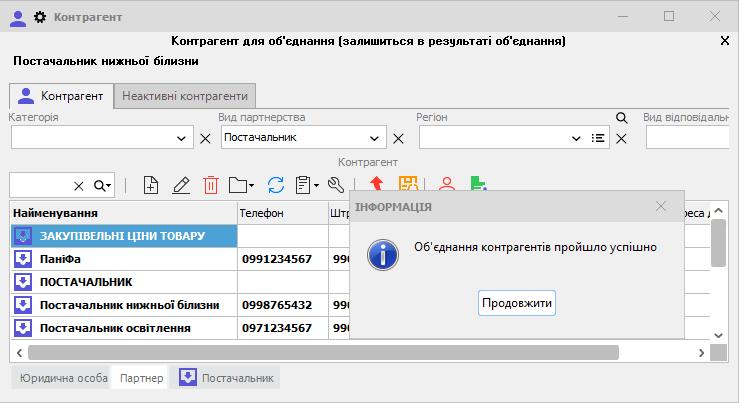Screen dimensions: 739x403
Task: Click the magnifier icon above Регіон filter
Action: pos(621,118)
